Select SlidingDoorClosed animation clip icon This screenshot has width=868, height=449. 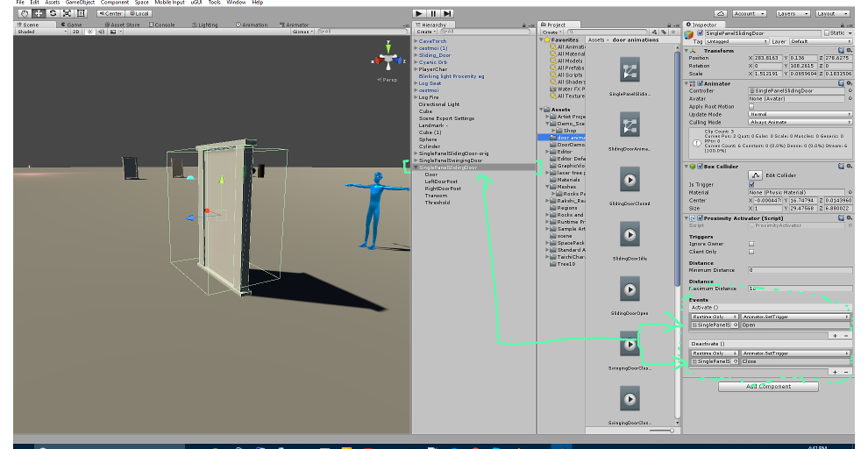tap(630, 180)
